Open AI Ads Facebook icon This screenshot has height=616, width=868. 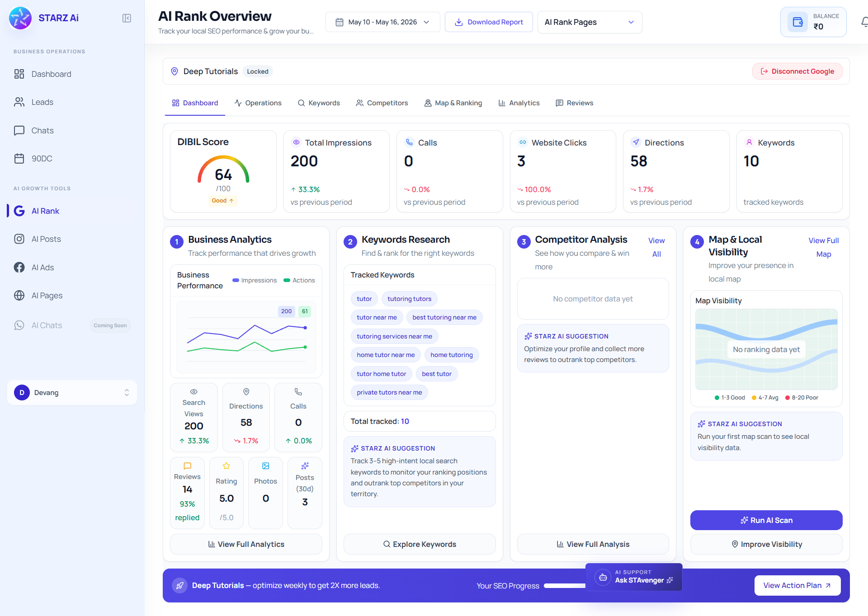(x=19, y=268)
